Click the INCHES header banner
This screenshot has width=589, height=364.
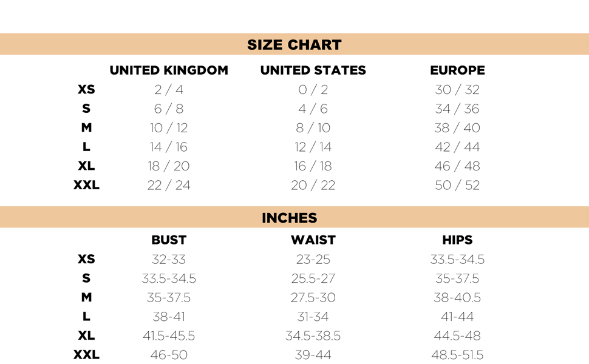tap(290, 218)
